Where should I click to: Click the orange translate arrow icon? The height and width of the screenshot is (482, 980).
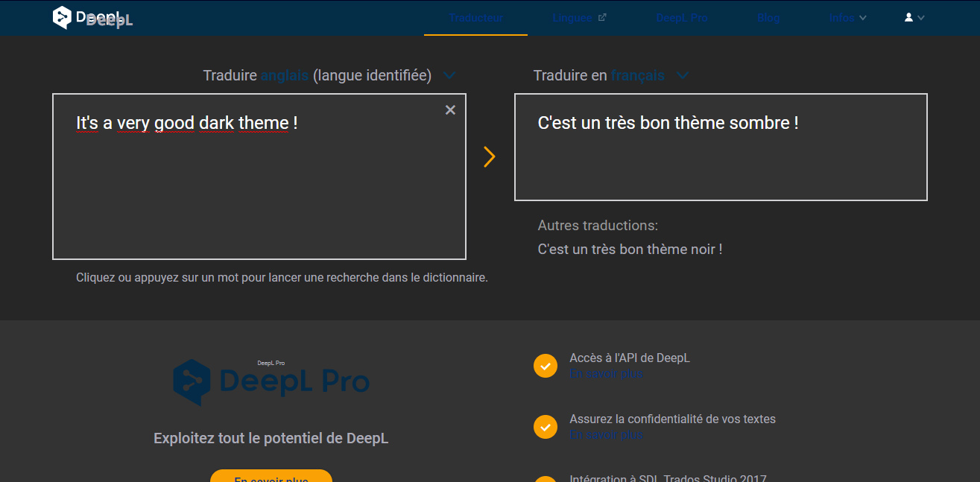click(x=489, y=156)
